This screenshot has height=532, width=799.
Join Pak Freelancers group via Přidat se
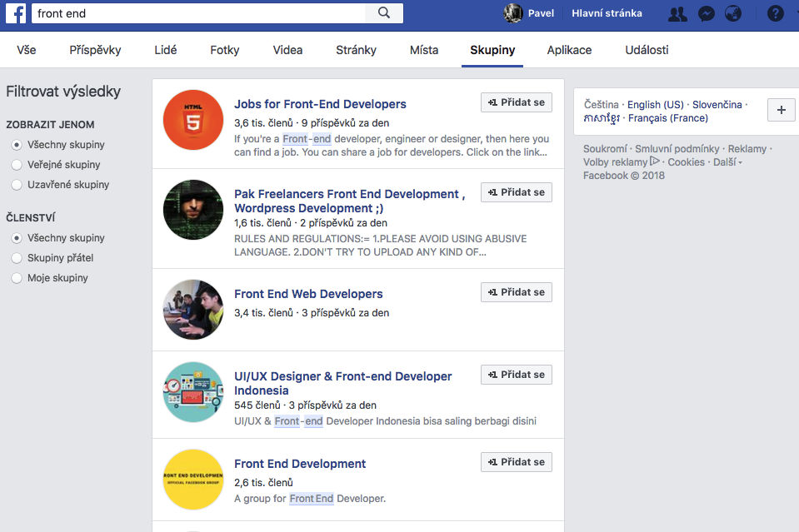[517, 192]
